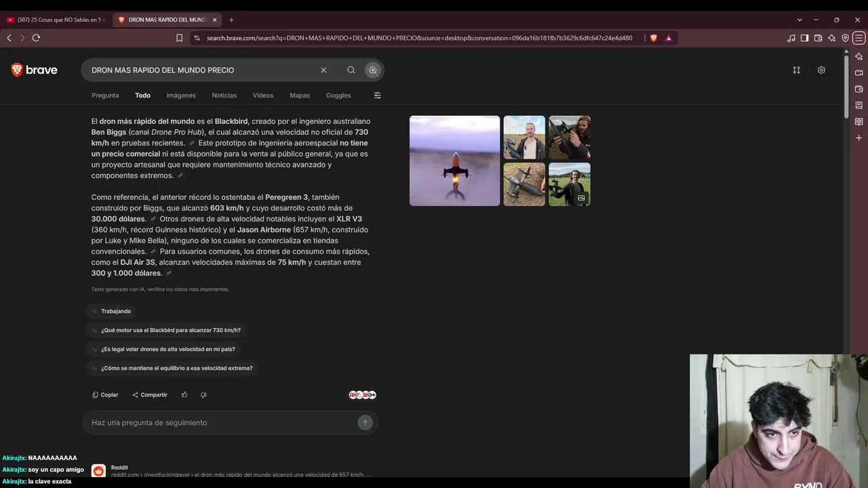The width and height of the screenshot is (868, 488).
Task: Add a new item to the sidebar
Action: click(x=859, y=138)
